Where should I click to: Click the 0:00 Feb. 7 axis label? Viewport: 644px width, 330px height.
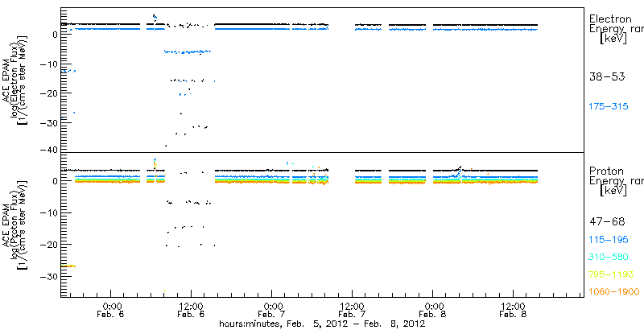(271, 310)
